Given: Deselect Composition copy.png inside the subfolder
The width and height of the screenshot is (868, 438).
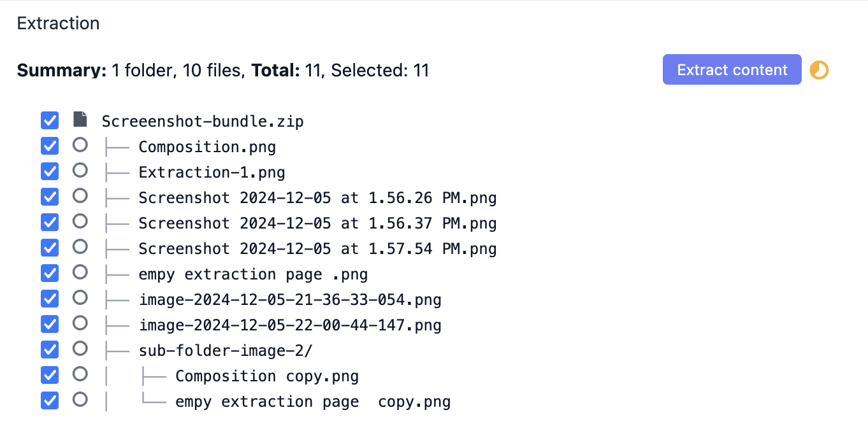Looking at the screenshot, I should (x=49, y=375).
